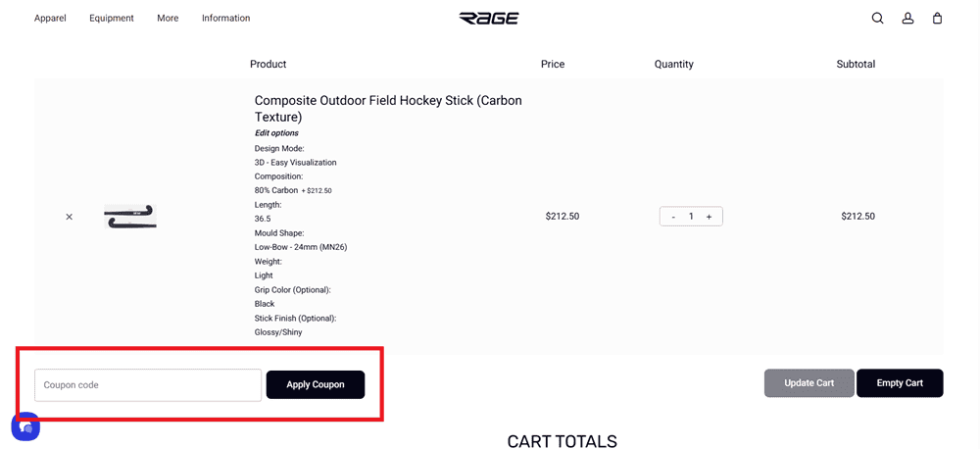Expand the More menu

coord(168,18)
